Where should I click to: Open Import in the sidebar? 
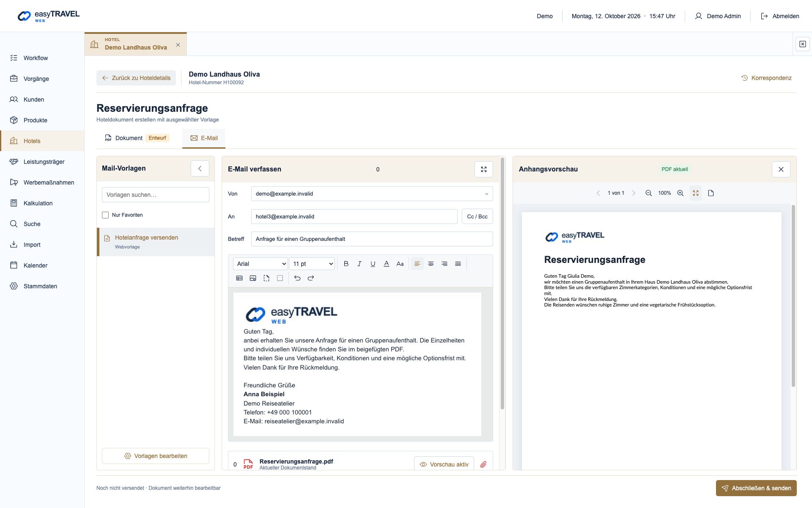(x=42, y=245)
